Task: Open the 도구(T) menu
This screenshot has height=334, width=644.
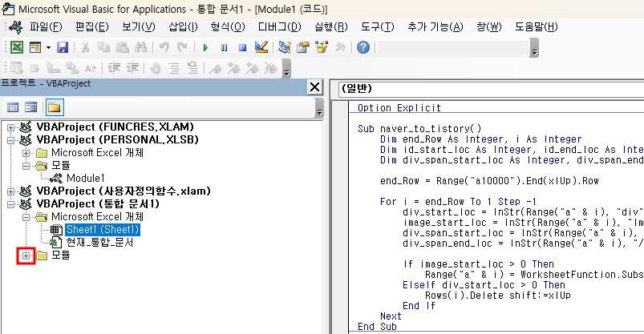Action: [377, 27]
